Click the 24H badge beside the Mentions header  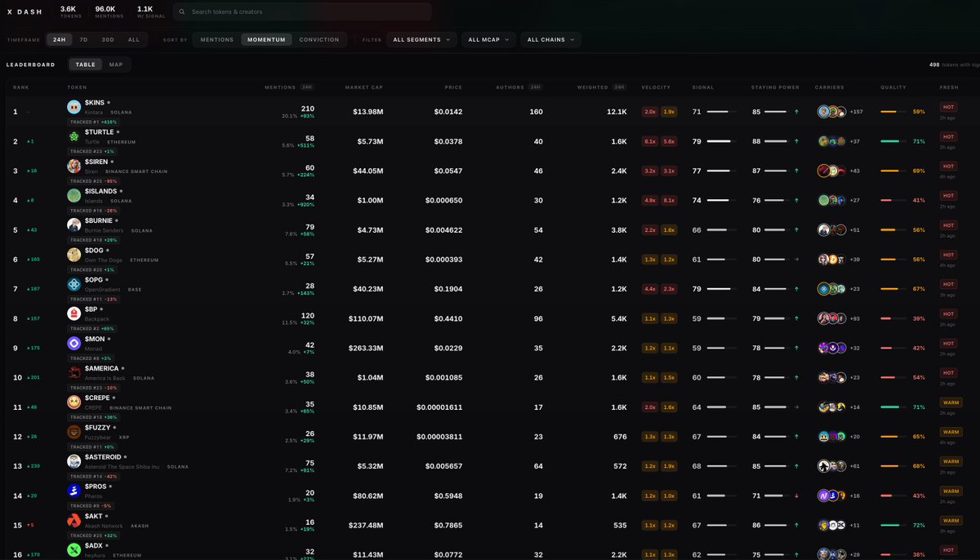[x=307, y=87]
